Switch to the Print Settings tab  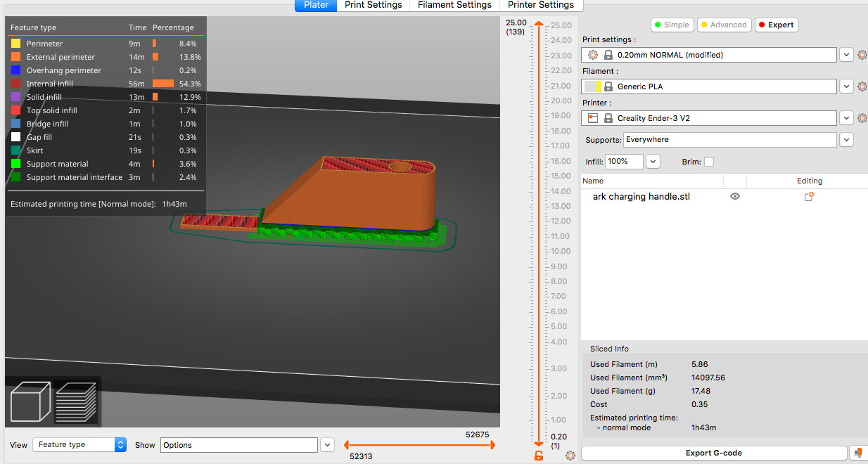[x=373, y=5]
